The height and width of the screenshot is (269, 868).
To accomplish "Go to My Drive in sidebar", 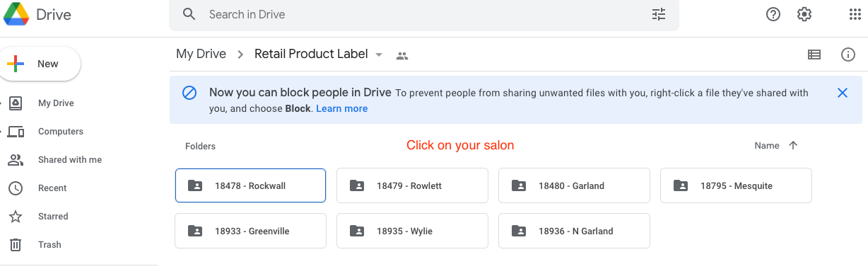I will coord(56,103).
